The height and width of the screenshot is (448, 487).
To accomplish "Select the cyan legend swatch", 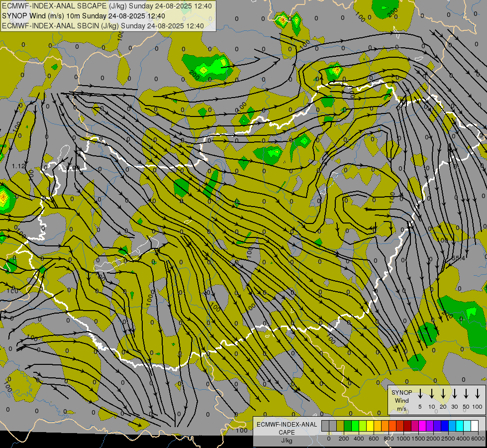I will (x=460, y=426).
